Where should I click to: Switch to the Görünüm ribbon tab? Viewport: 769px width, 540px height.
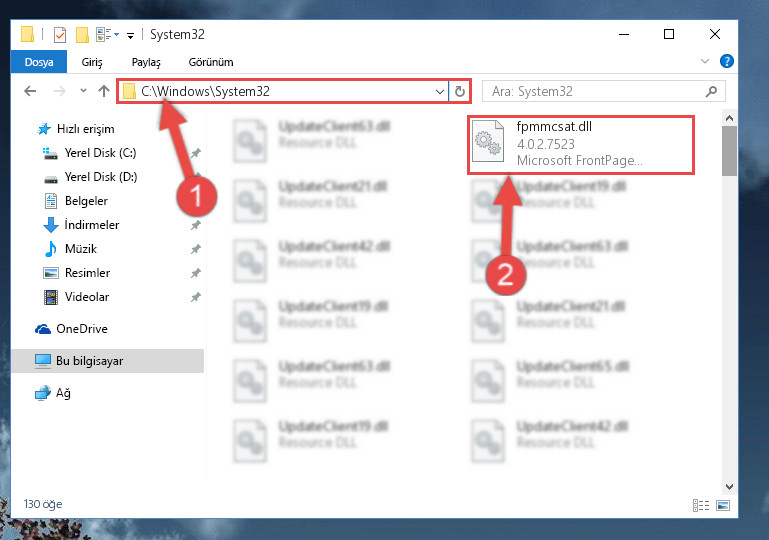(x=211, y=62)
